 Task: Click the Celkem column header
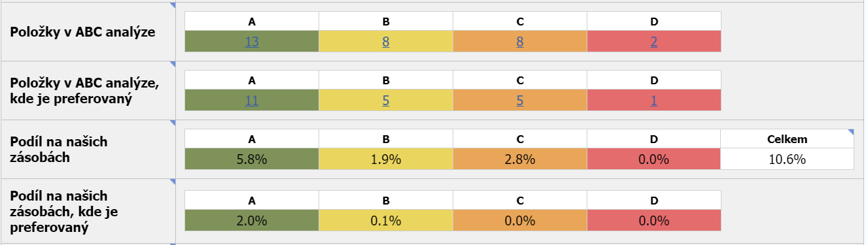point(788,139)
